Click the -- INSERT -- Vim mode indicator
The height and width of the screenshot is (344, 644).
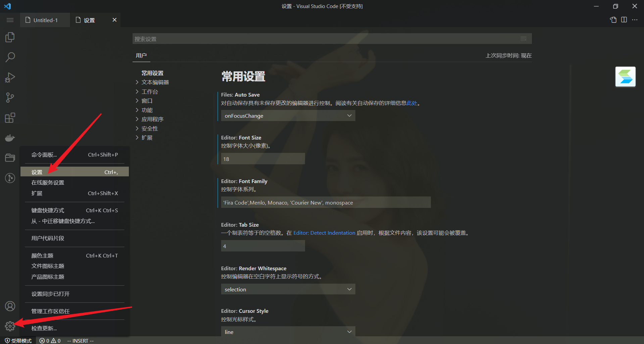(81, 341)
